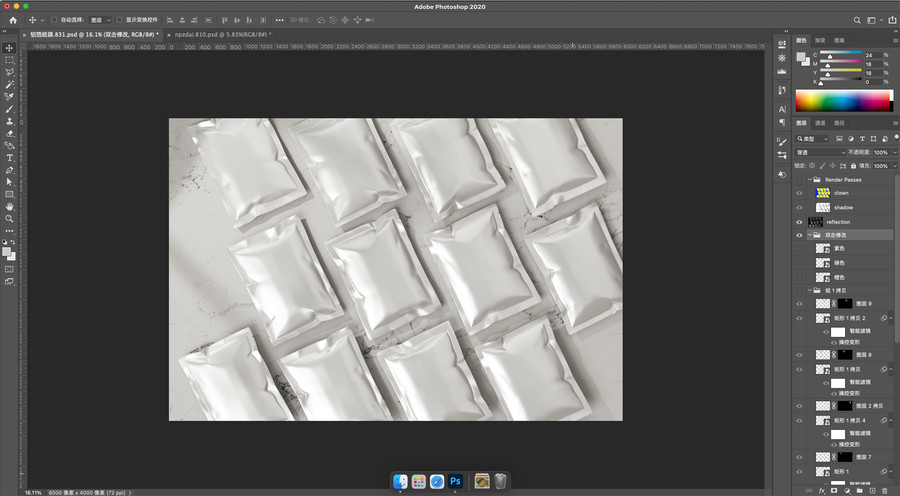The height and width of the screenshot is (496, 900).
Task: Select the Polygonal Lasso tool
Action: [x=9, y=72]
